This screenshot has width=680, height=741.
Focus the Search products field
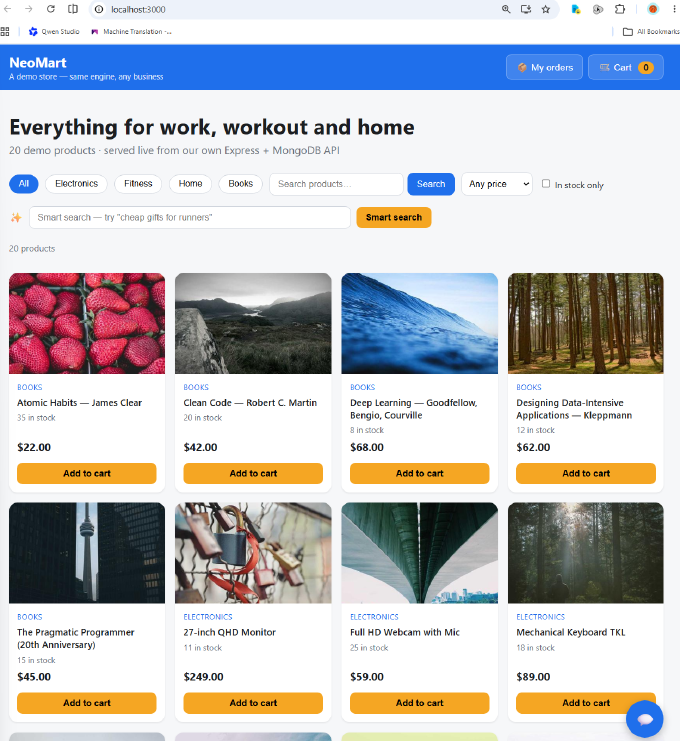[336, 184]
